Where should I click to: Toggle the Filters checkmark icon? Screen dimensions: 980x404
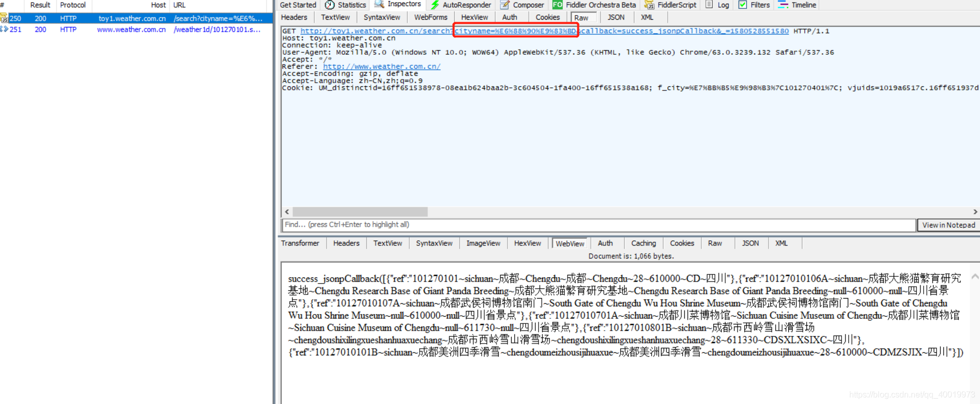(743, 5)
